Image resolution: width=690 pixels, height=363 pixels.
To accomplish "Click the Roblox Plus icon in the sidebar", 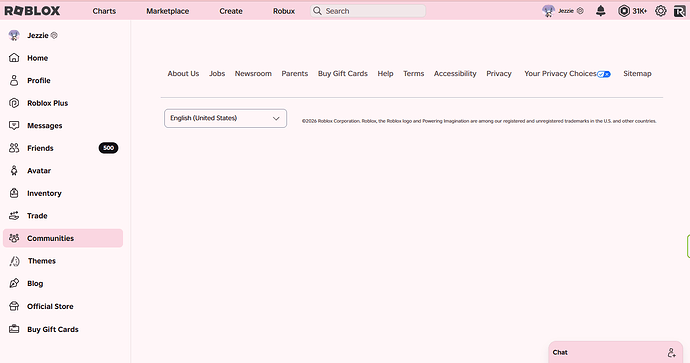I will click(14, 103).
